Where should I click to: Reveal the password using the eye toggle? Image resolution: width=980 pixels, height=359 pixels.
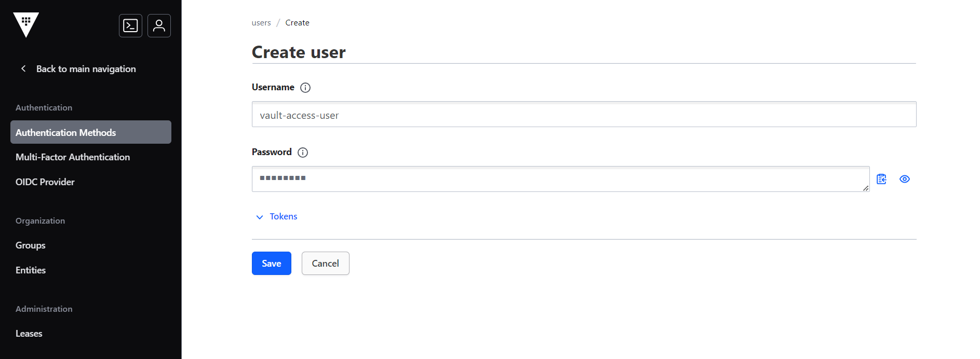905,178
